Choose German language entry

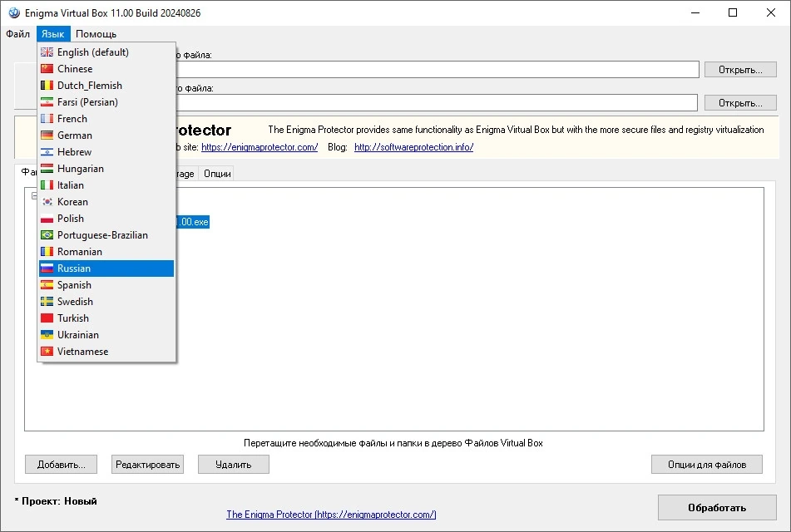[106, 135]
